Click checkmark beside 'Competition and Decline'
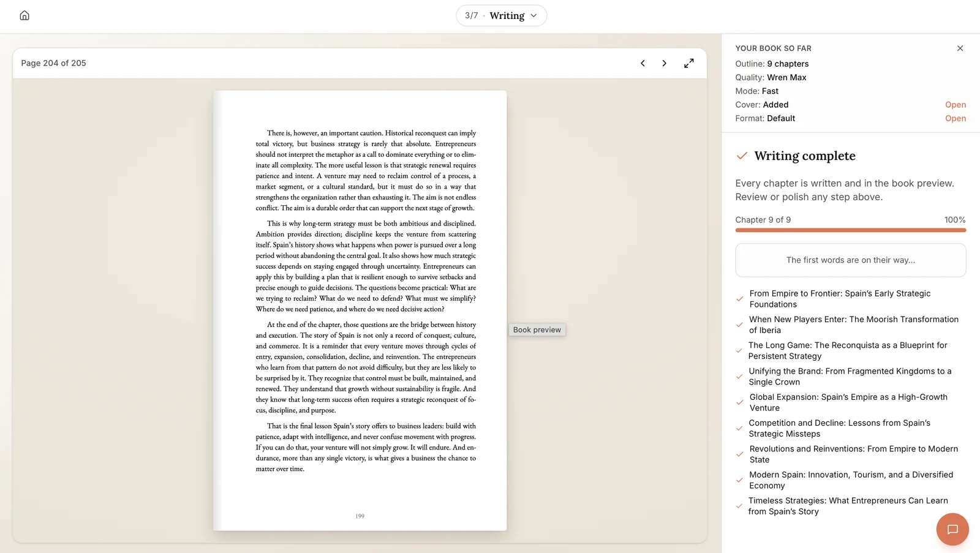 point(740,428)
